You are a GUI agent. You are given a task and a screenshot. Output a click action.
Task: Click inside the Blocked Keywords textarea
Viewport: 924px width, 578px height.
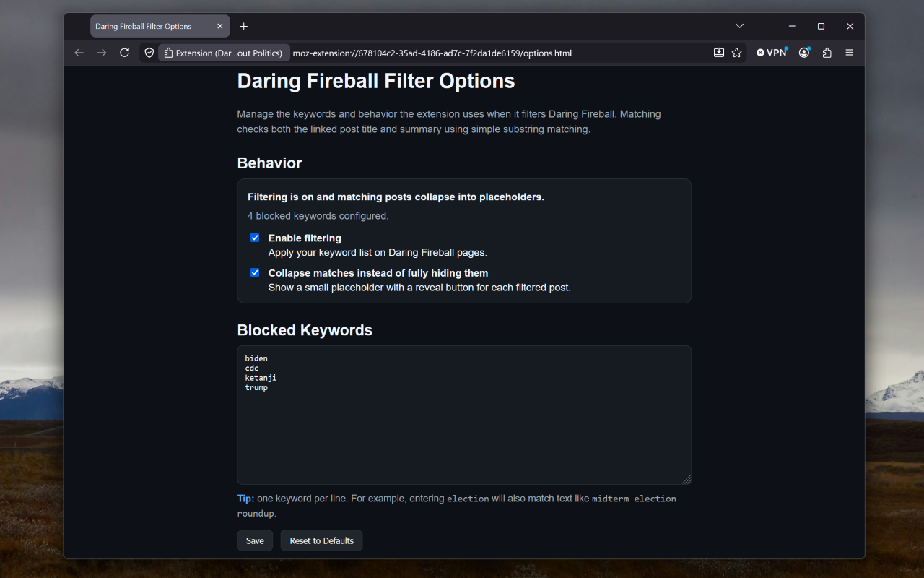[464, 415]
